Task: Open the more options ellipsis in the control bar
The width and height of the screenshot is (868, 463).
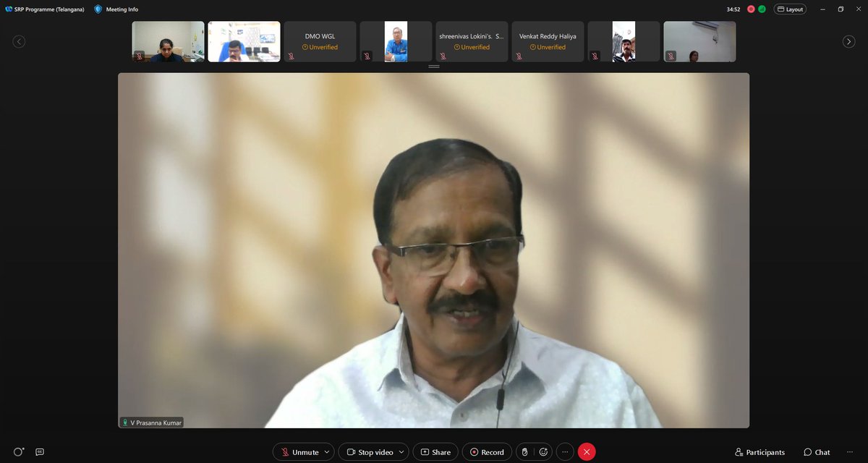Action: [565, 452]
